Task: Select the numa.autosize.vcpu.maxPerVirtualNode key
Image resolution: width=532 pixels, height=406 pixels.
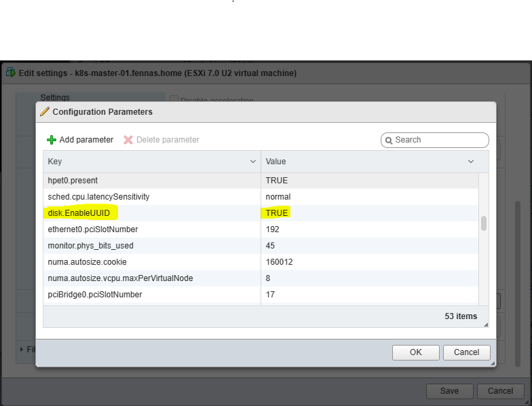Action: pos(120,278)
